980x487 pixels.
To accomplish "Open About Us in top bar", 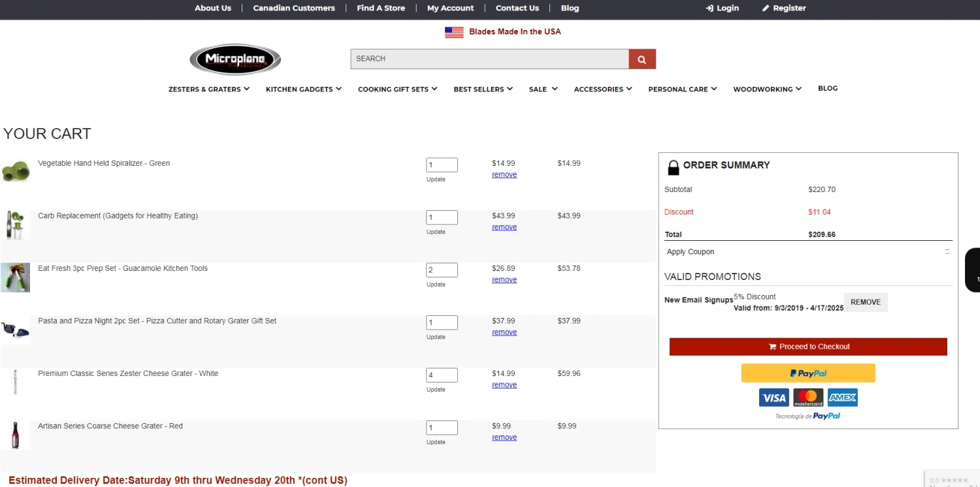I will [x=213, y=8].
